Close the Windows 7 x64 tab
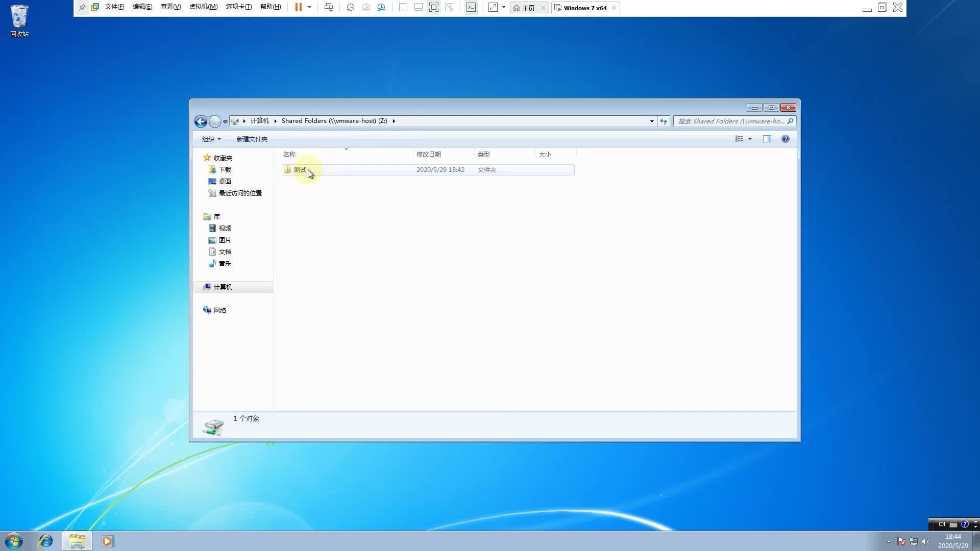 coord(614,8)
